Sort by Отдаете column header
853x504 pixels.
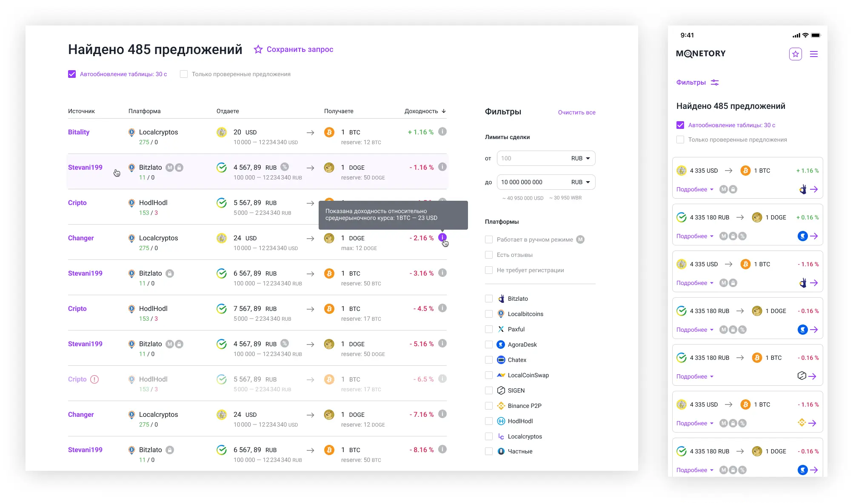tap(228, 111)
